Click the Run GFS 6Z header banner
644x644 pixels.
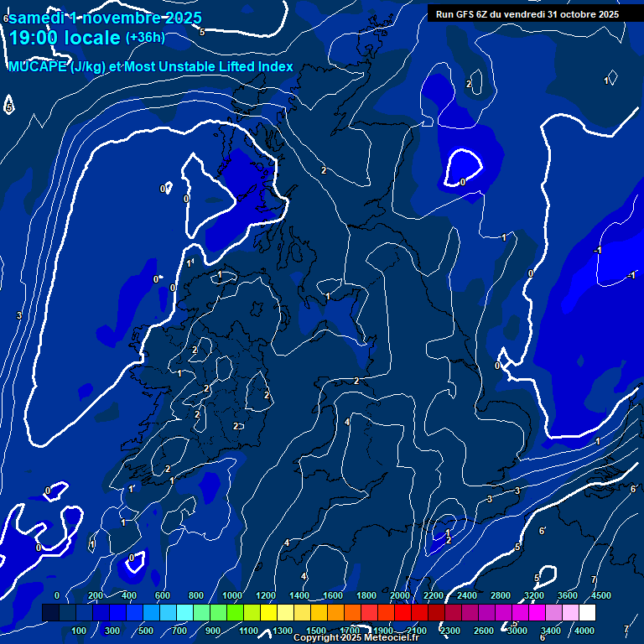pos(527,13)
